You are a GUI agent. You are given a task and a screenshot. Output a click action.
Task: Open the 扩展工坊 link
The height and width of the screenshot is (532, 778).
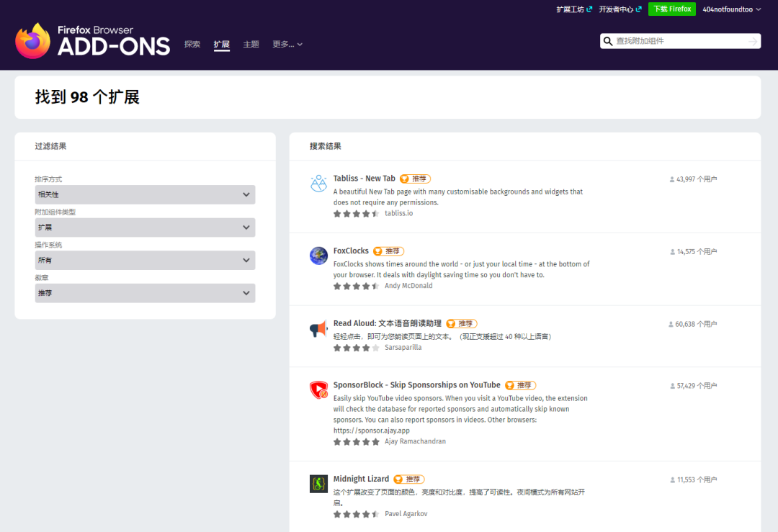(574, 9)
